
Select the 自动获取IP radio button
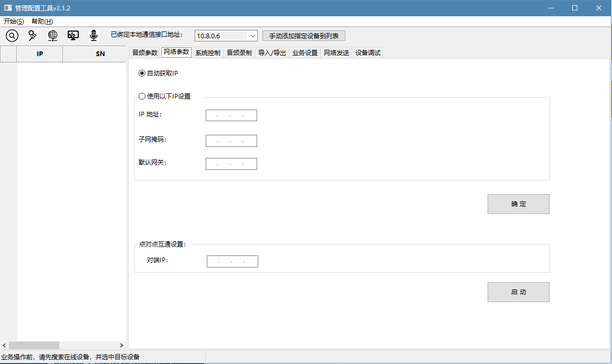[x=142, y=73]
